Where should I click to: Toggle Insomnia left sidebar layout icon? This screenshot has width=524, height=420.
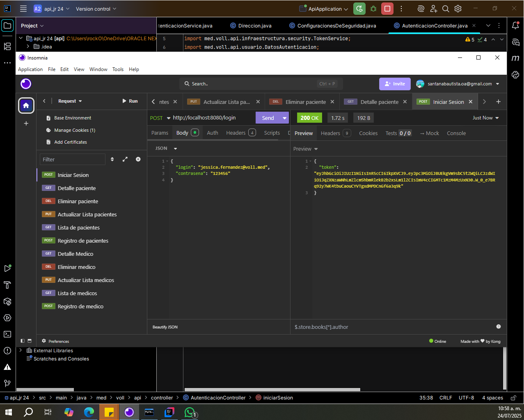pyautogui.click(x=23, y=341)
